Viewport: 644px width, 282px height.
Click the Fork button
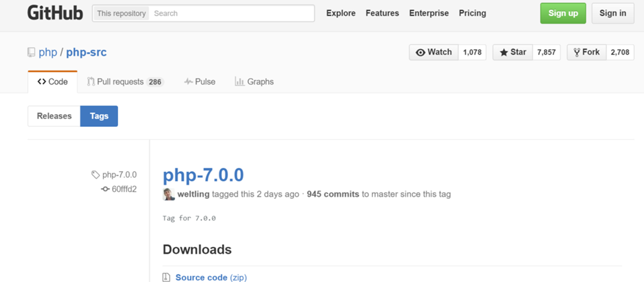point(587,52)
